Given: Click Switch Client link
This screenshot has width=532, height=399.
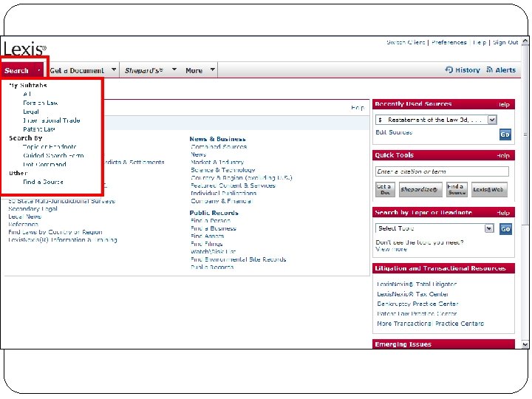Looking at the screenshot, I should click(x=406, y=42).
